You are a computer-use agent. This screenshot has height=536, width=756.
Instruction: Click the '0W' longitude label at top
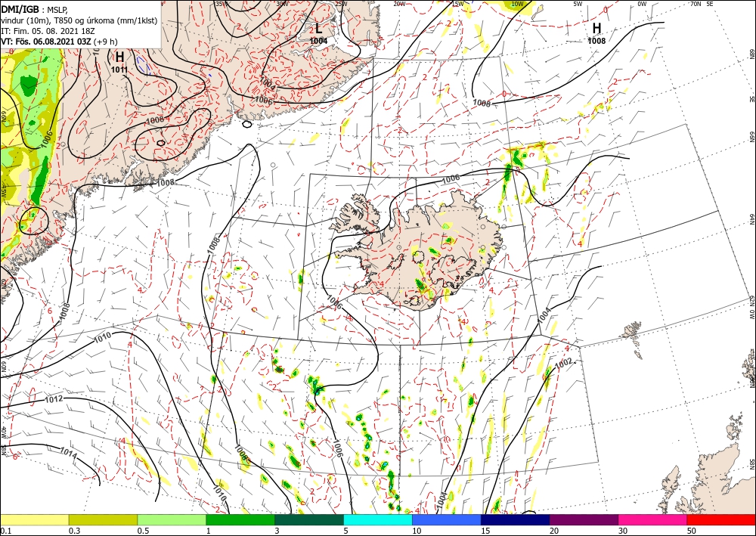tap(642, 4)
